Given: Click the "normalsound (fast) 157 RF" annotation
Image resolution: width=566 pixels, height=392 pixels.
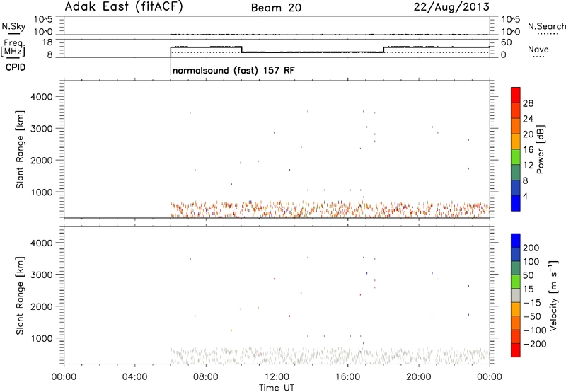Looking at the screenshot, I should 233,70.
